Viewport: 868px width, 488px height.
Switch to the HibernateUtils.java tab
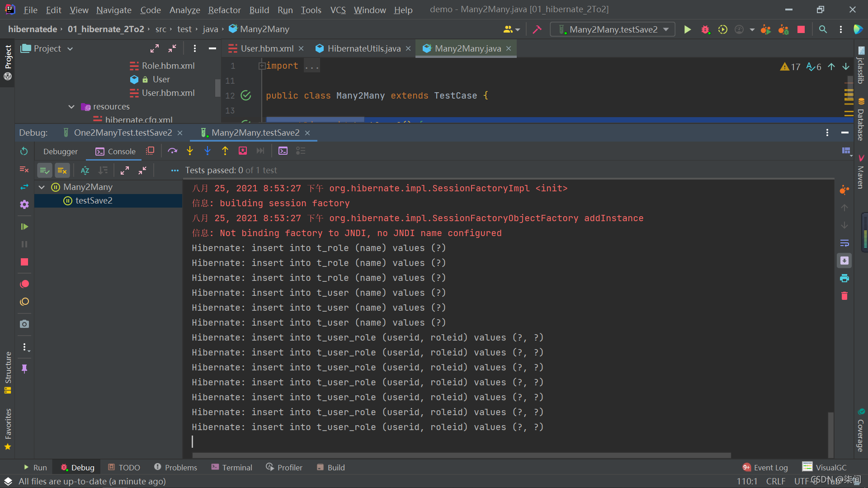pyautogui.click(x=364, y=48)
